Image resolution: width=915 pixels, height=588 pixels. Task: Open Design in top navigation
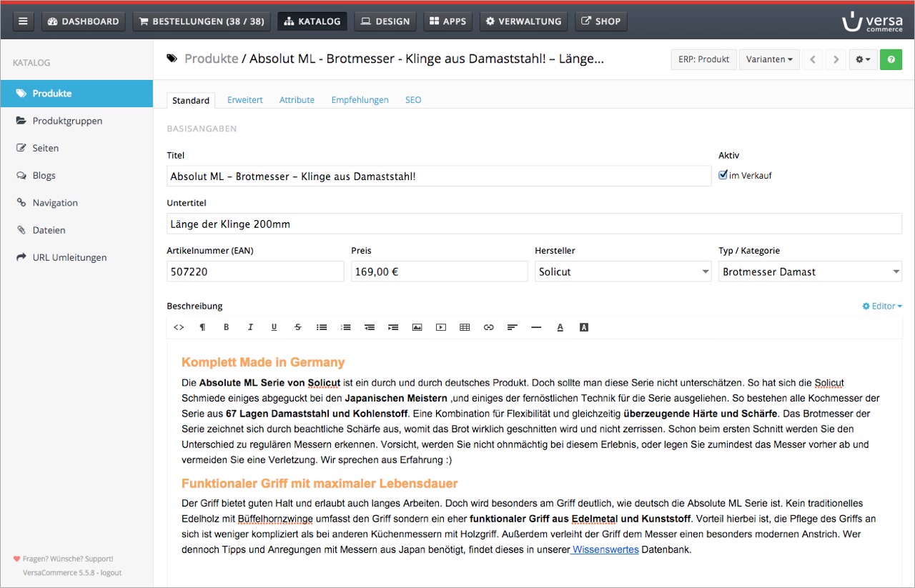pos(385,21)
